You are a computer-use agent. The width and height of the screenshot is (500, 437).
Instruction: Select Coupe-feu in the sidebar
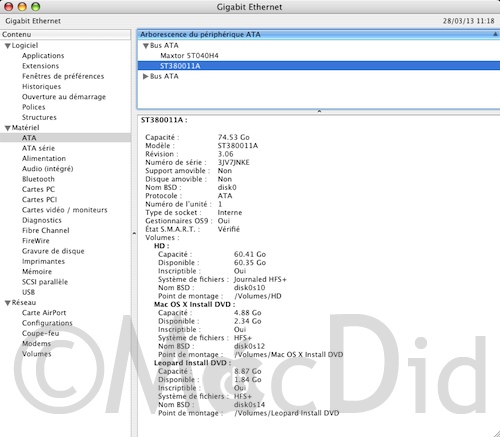40,334
